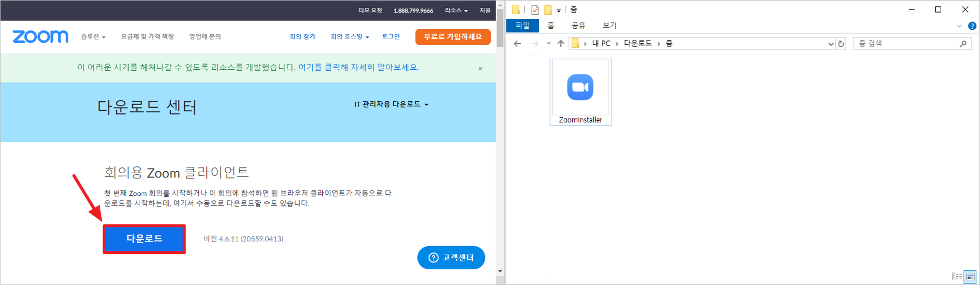980x285 pixels.
Task: Click 무료로 가입하세요 signup button
Action: [x=453, y=37]
